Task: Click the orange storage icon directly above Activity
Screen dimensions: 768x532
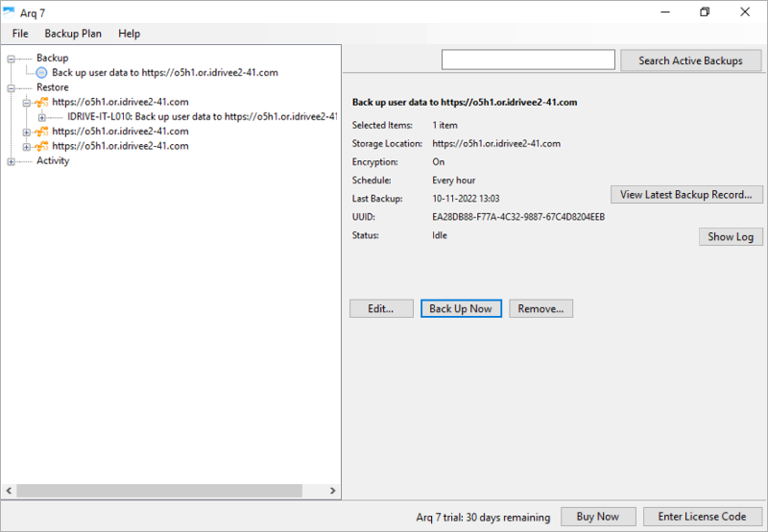Action: click(x=42, y=146)
